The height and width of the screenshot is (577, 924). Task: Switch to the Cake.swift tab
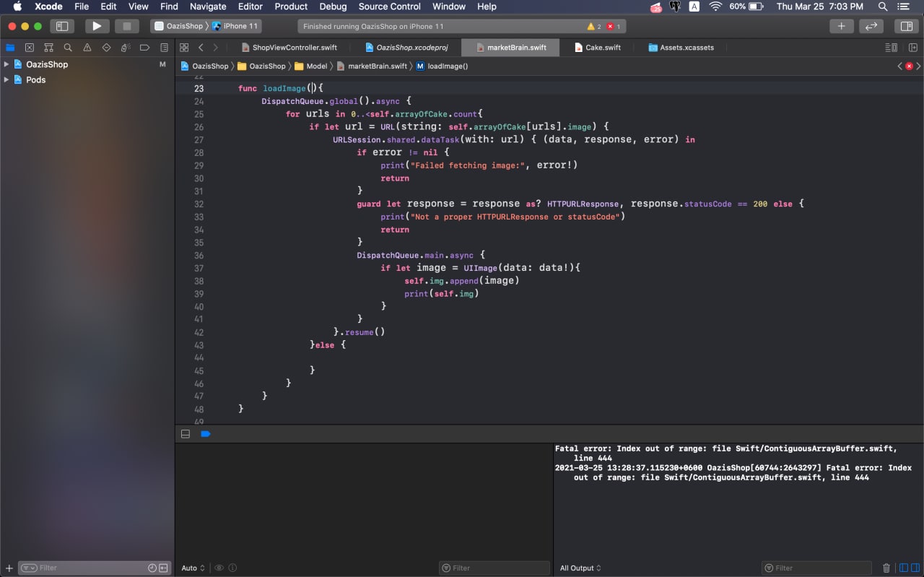click(x=603, y=48)
